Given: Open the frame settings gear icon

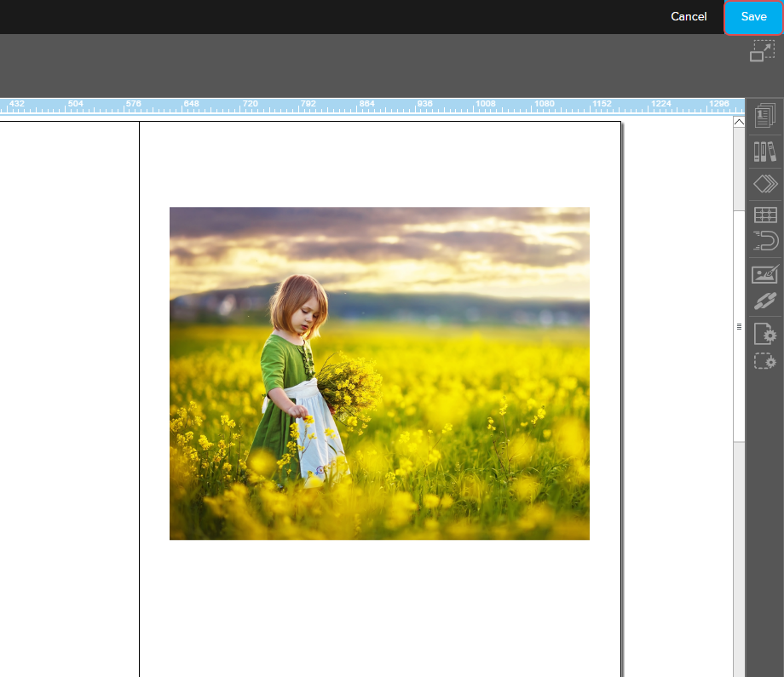Looking at the screenshot, I should [x=765, y=362].
